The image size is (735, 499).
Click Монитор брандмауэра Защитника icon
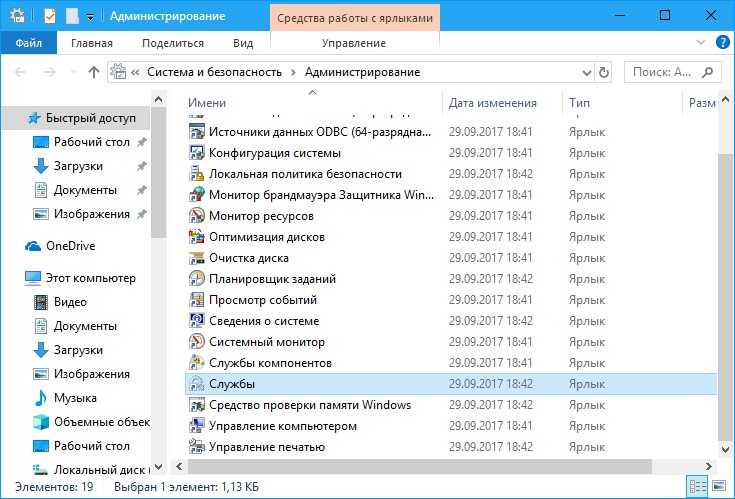[x=196, y=194]
